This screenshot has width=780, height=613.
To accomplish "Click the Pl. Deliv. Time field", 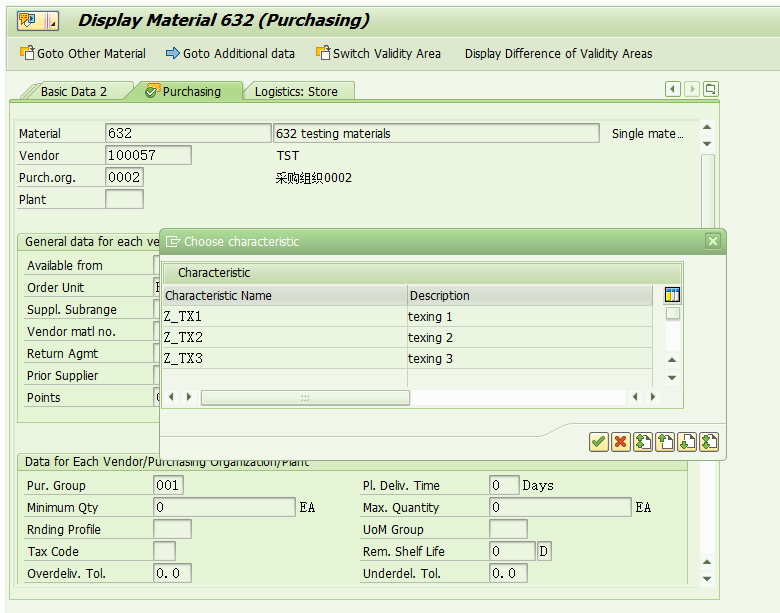I will tap(504, 485).
